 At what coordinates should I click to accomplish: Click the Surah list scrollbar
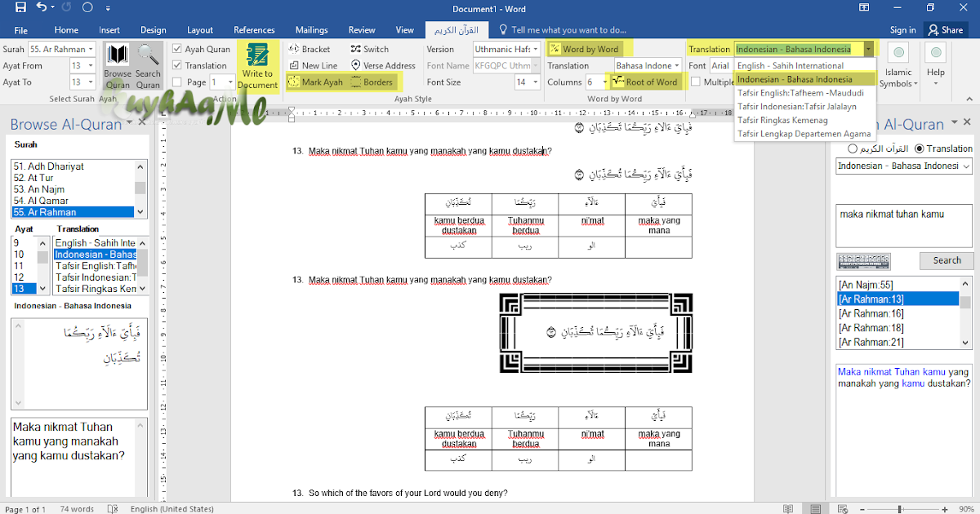(x=140, y=188)
